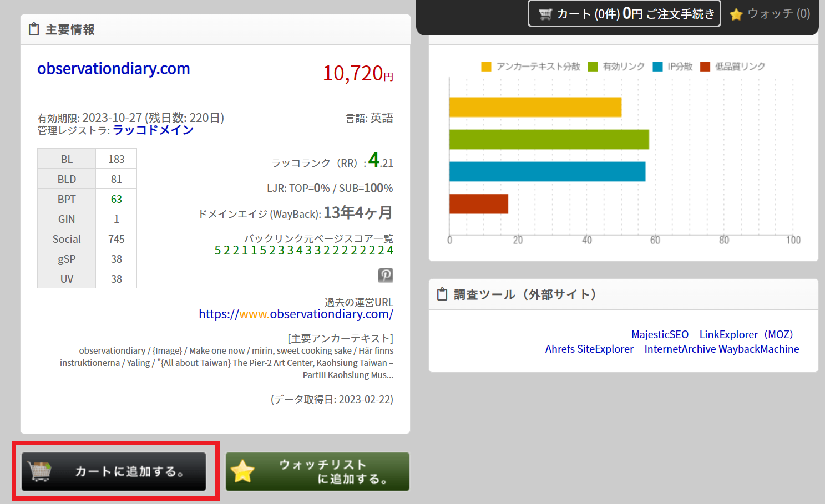Open ラッコドメイン registrar link
This screenshot has width=825, height=504.
pyautogui.click(x=153, y=130)
